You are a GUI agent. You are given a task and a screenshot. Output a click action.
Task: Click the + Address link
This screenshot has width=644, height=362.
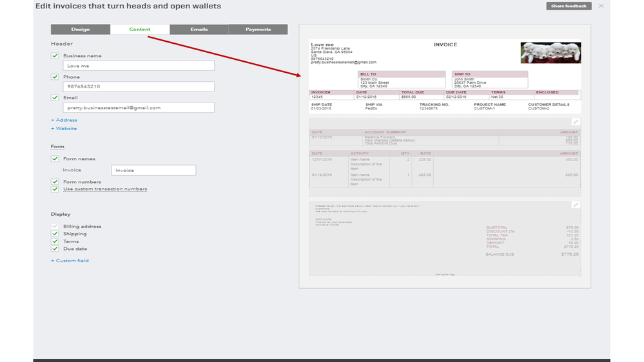64,120
